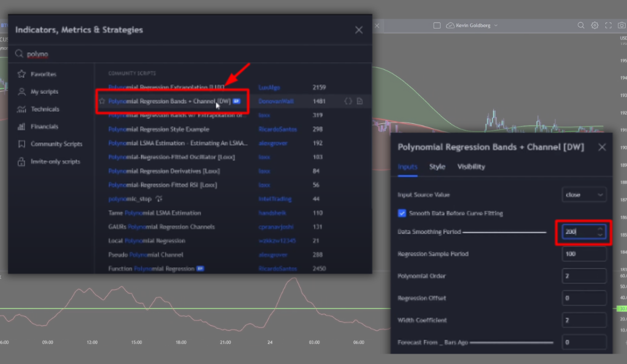The height and width of the screenshot is (364, 627).
Task: Click the Polynomial Order field
Action: click(584, 276)
